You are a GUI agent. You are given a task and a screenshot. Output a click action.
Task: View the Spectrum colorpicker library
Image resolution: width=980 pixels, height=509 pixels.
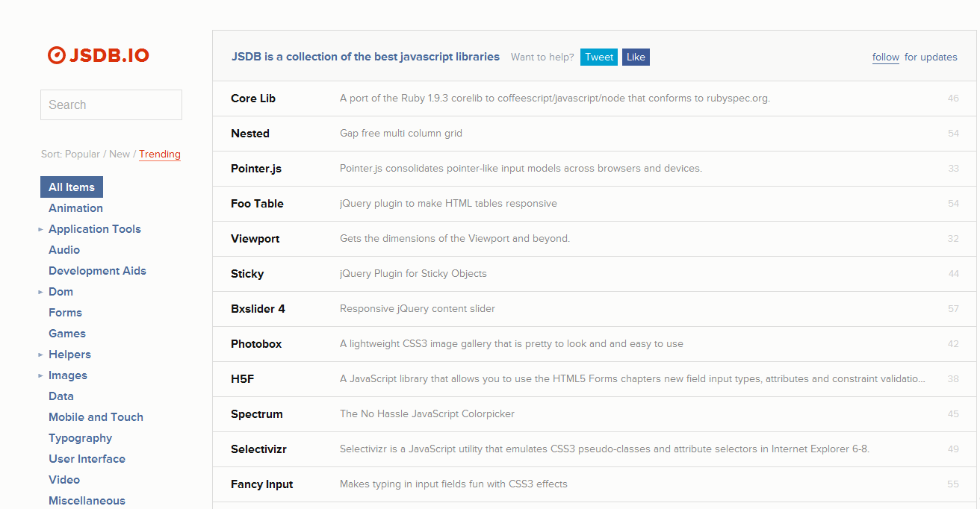click(256, 414)
